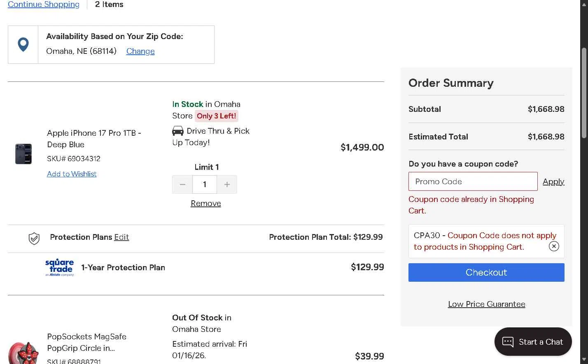
Task: Click the location pin icon
Action: coord(23,44)
